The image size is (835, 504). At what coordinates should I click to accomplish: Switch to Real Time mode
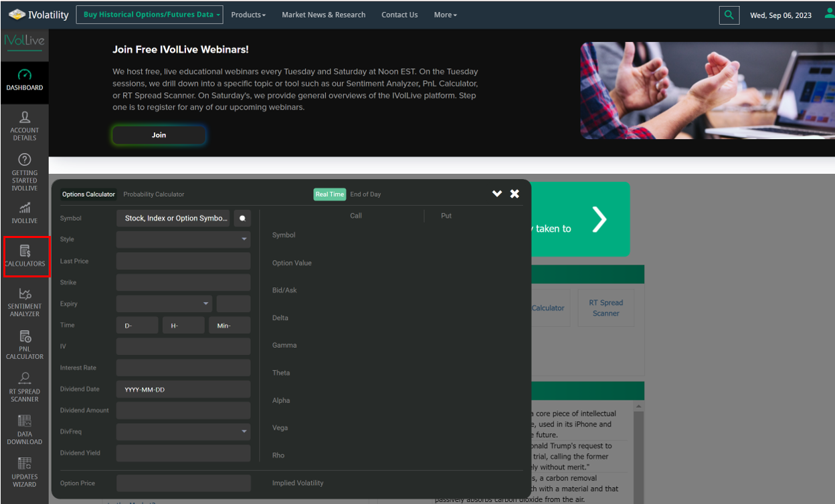[330, 195]
